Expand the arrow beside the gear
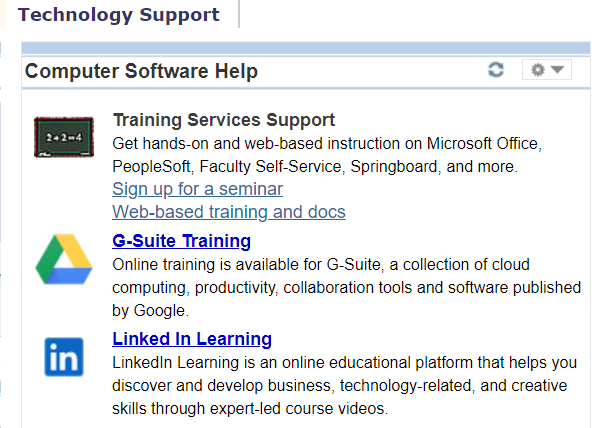598x428 pixels. 558,69
